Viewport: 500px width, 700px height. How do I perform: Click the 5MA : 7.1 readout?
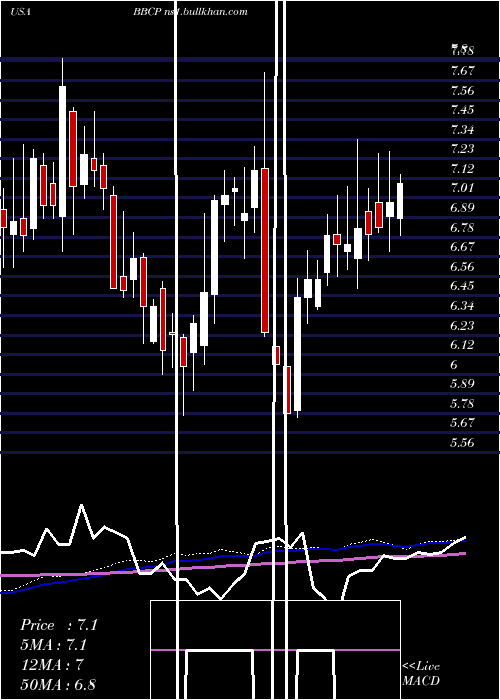point(53,645)
